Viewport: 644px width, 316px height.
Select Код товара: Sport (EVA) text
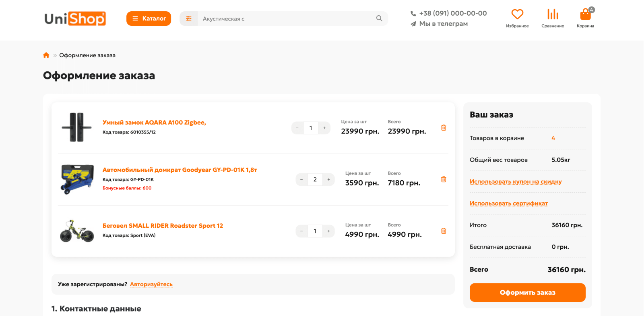[x=129, y=235]
